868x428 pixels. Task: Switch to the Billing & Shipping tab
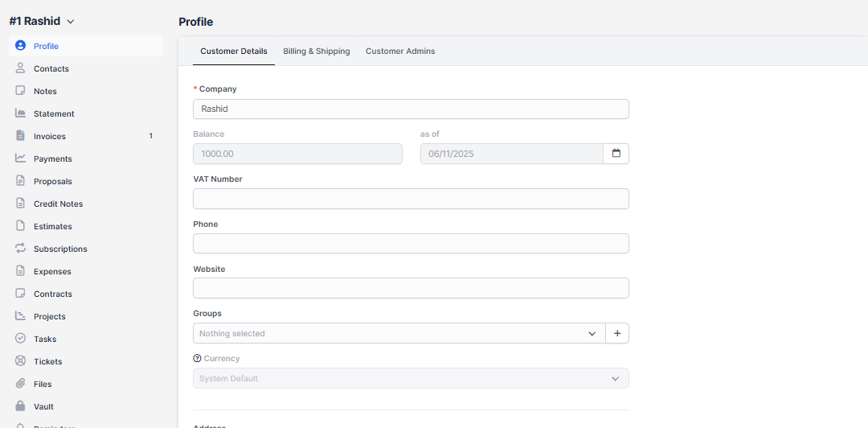(316, 51)
